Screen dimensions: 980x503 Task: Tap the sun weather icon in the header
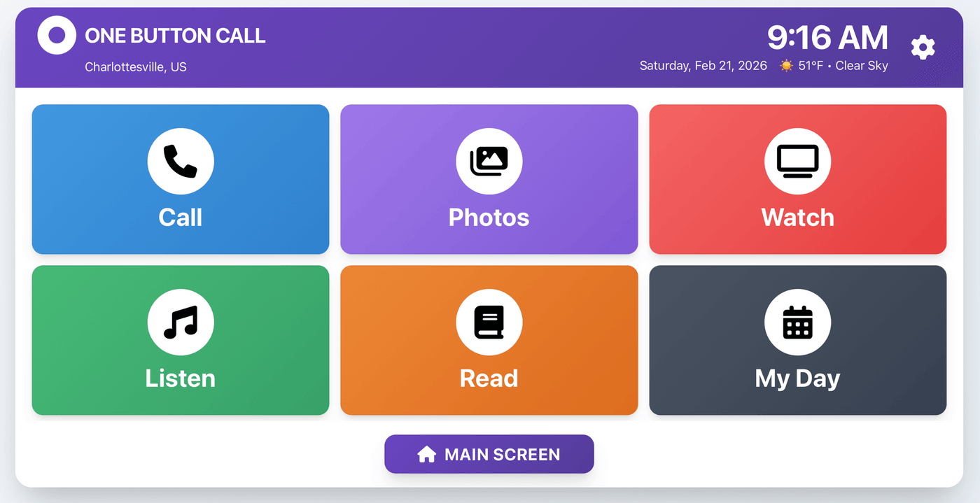click(x=785, y=65)
